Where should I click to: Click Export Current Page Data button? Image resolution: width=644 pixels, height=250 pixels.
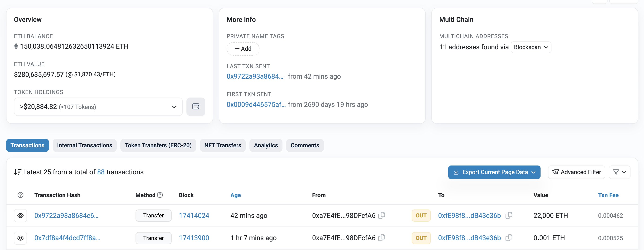(x=494, y=172)
